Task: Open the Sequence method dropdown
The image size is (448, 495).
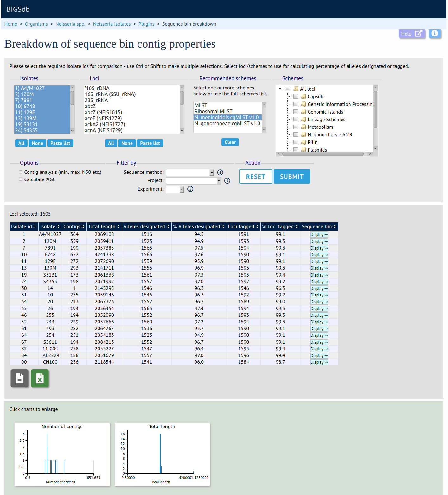Action: click(x=190, y=173)
